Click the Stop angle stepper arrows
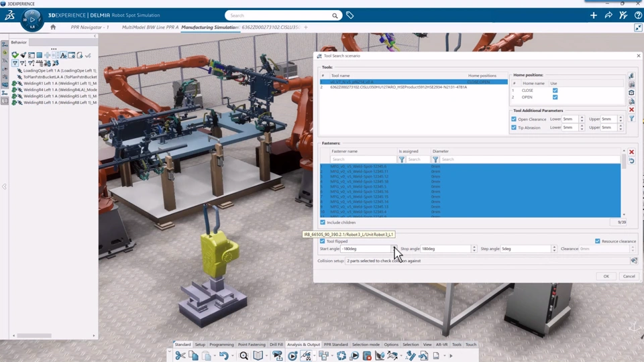This screenshot has width=644, height=362. click(x=474, y=249)
